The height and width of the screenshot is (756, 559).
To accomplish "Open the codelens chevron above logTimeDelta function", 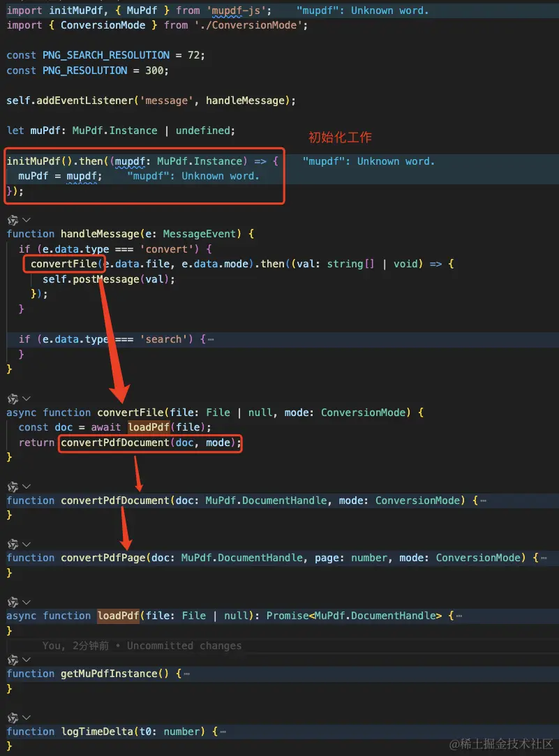I will (x=27, y=717).
